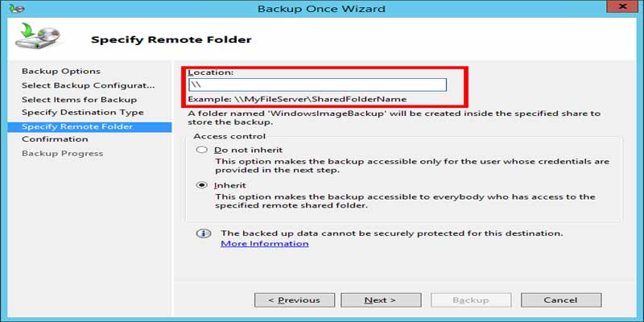Click the title bar app icon
Screen dimensions: 644x322
pos(17,8)
